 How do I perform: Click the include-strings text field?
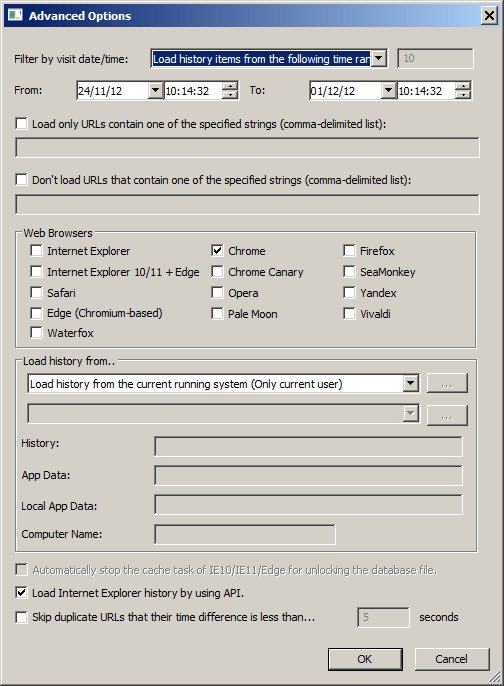pyautogui.click(x=247, y=147)
